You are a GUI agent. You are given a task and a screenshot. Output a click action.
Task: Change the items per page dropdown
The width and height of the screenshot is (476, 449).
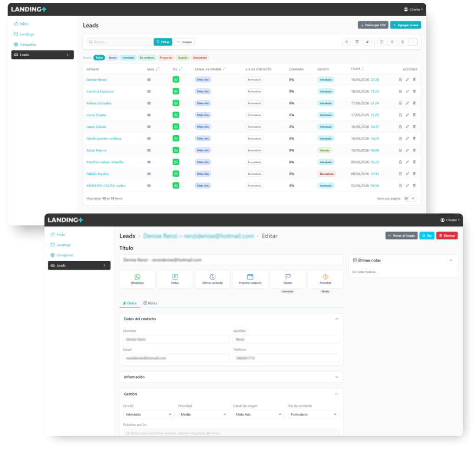pos(410,198)
